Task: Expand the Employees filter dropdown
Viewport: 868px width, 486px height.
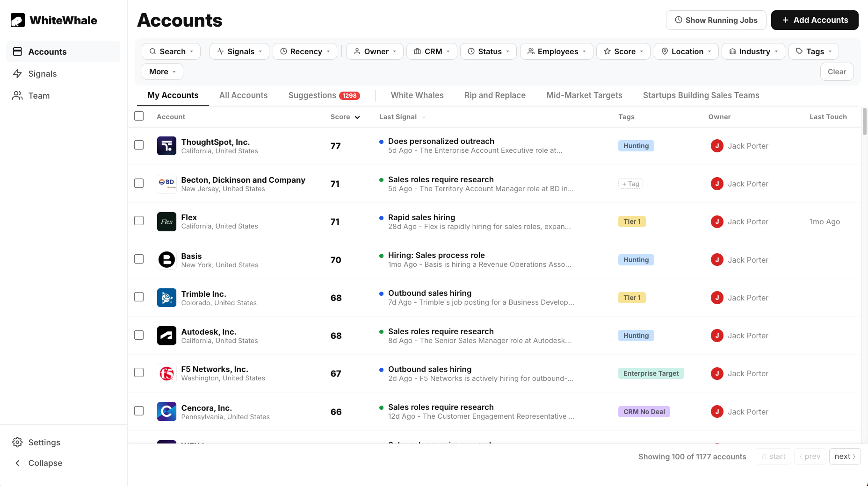Action: click(557, 51)
